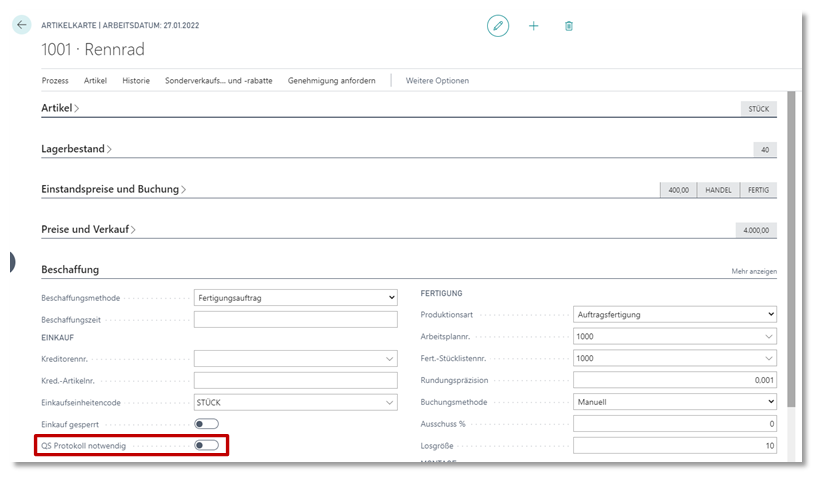Click the Ausschuss % field

pyautogui.click(x=675, y=424)
